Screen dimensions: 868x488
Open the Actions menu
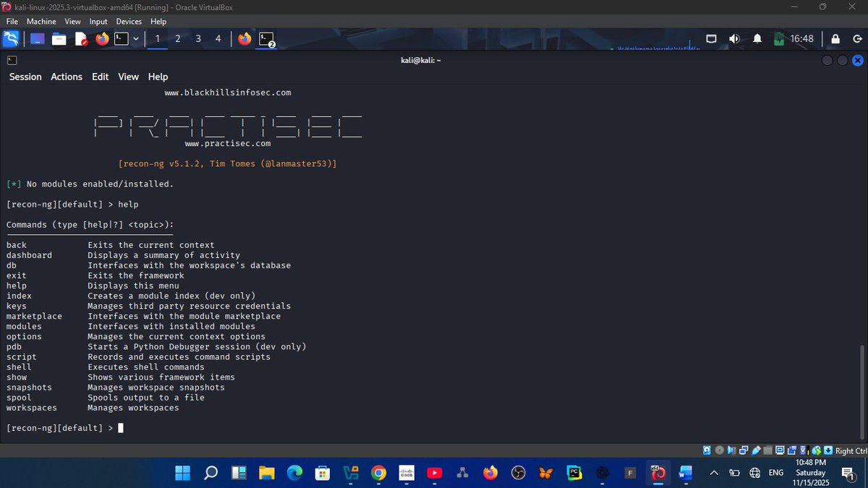67,77
